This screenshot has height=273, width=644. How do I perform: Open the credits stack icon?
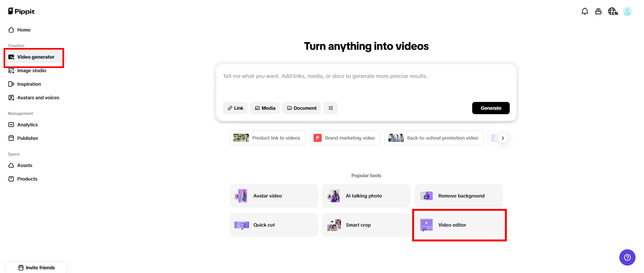click(598, 11)
